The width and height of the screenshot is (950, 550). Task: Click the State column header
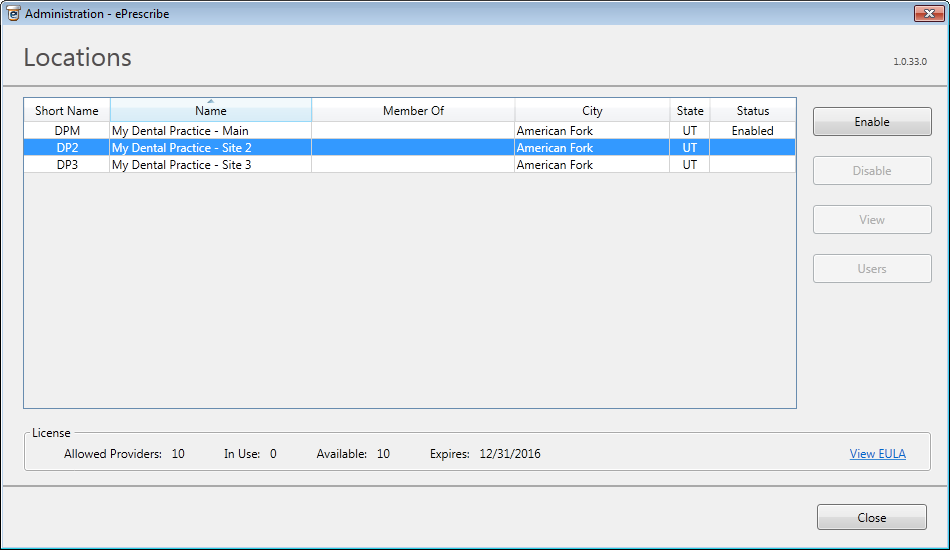pos(689,111)
